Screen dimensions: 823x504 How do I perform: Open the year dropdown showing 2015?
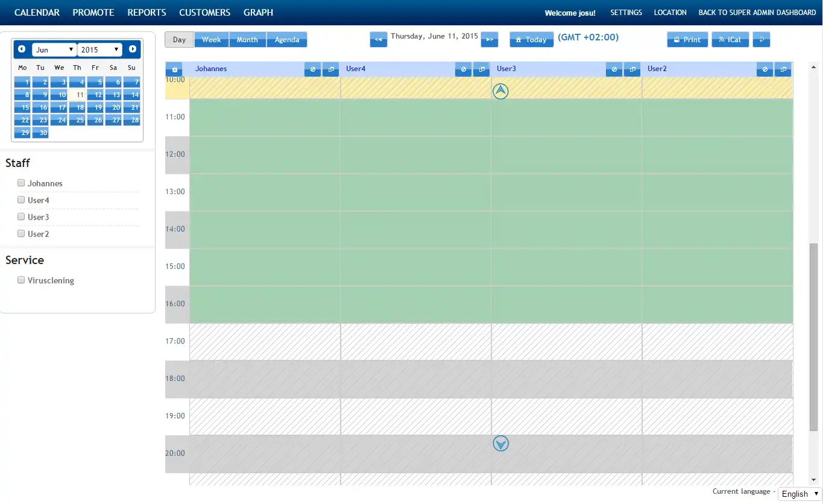point(99,49)
